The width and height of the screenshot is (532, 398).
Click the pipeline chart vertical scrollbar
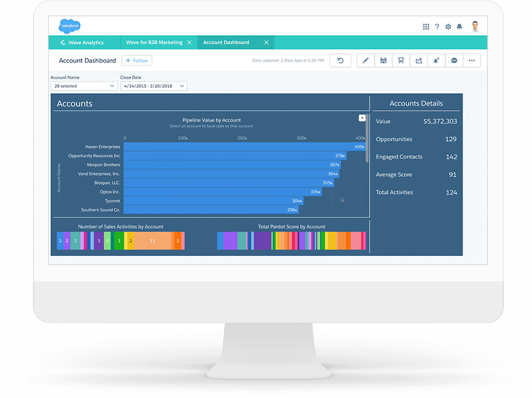367,139
